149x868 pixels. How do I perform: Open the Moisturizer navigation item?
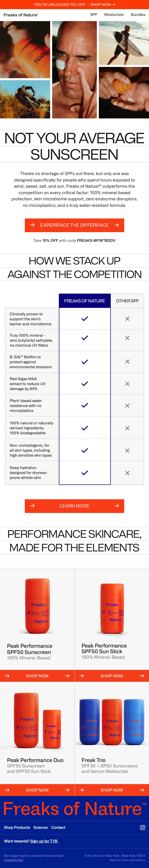click(114, 15)
